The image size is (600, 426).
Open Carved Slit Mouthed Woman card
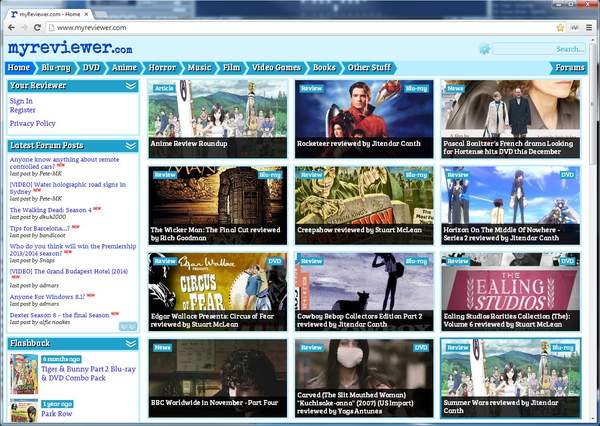tap(364, 378)
